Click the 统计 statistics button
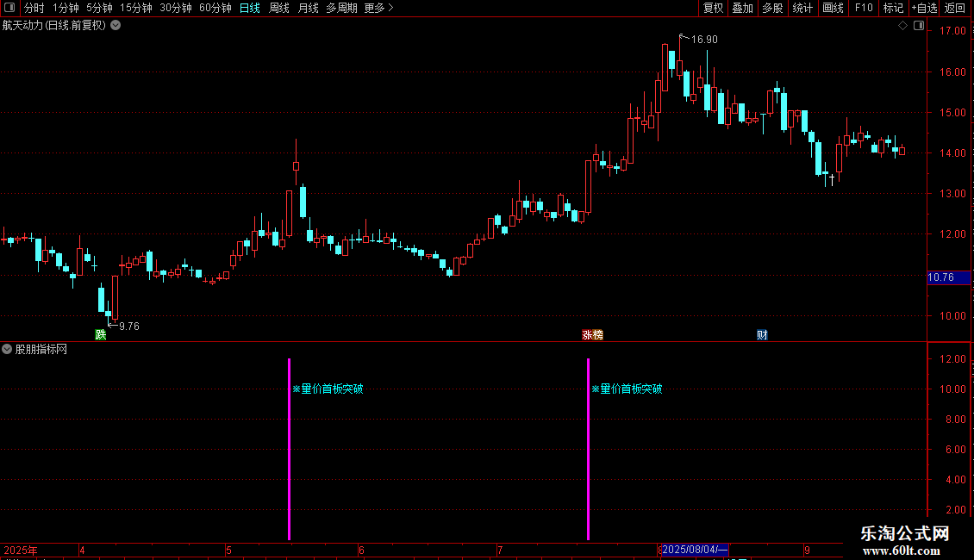Image resolution: width=974 pixels, height=560 pixels. pos(802,8)
